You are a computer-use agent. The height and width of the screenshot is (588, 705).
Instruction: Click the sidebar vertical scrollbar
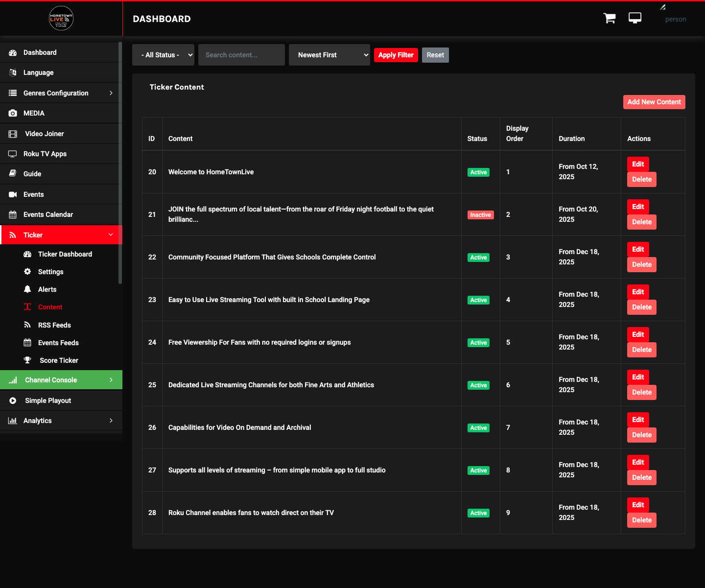point(120,163)
